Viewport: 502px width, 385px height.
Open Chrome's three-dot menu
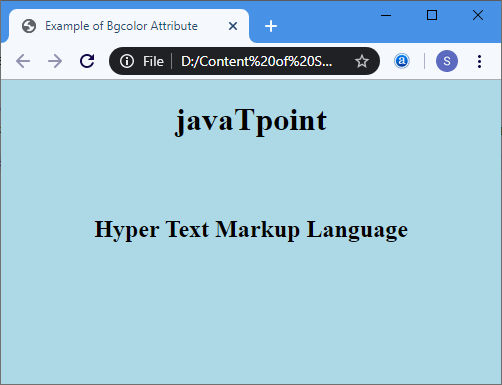point(479,61)
